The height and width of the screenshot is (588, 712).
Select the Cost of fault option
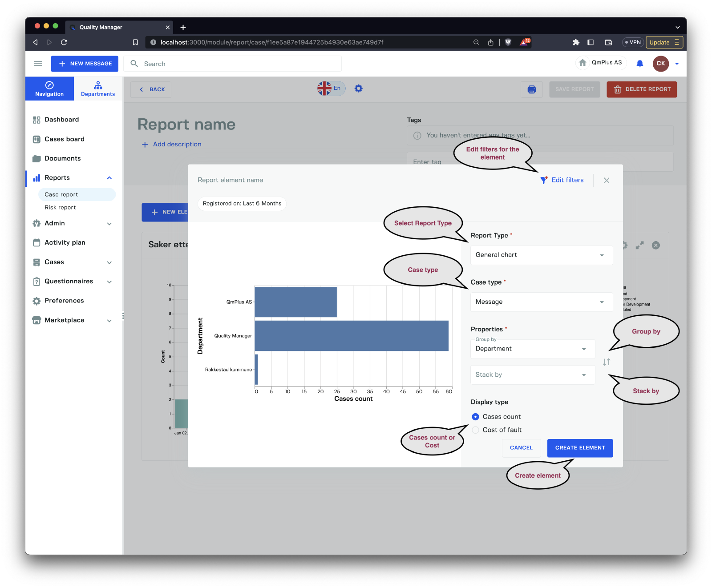coord(475,430)
